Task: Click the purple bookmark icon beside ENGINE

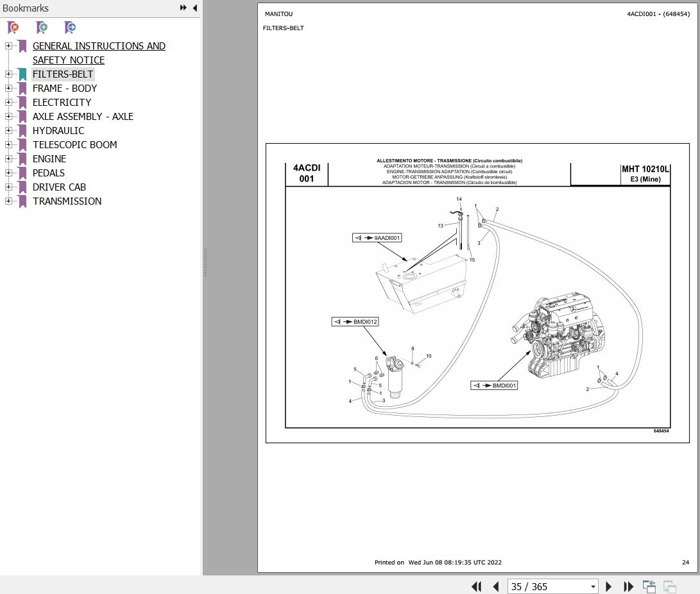Action: pyautogui.click(x=22, y=159)
